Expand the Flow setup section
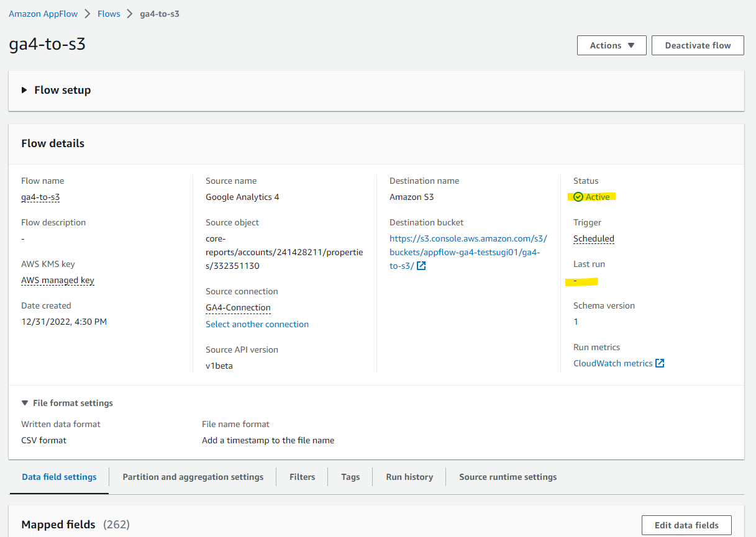Image resolution: width=756 pixels, height=537 pixels. coord(56,90)
